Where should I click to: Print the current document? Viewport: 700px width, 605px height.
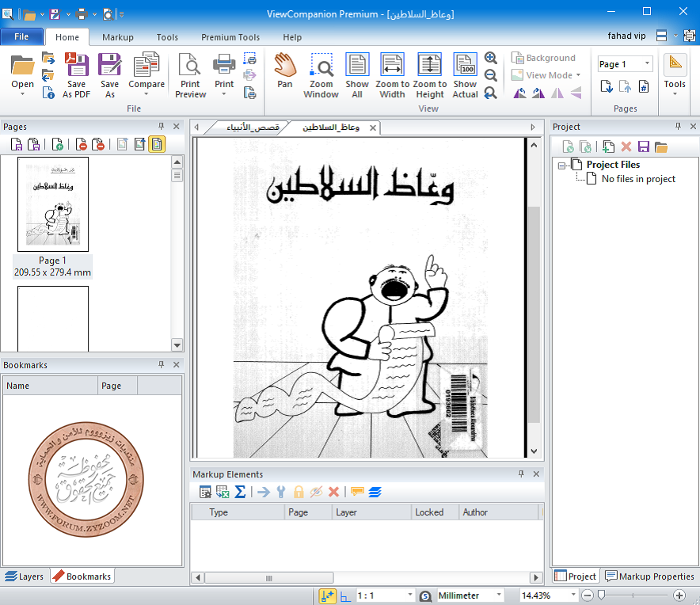224,70
